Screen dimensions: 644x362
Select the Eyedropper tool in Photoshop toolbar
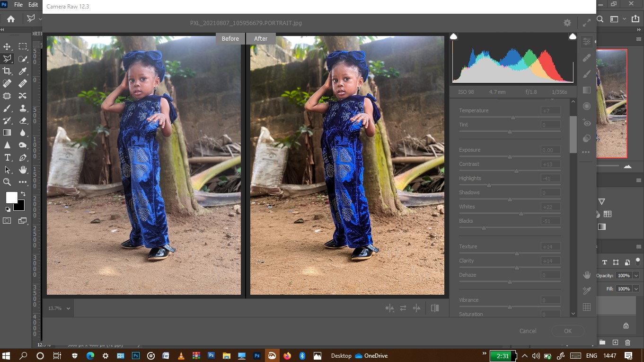tap(23, 71)
